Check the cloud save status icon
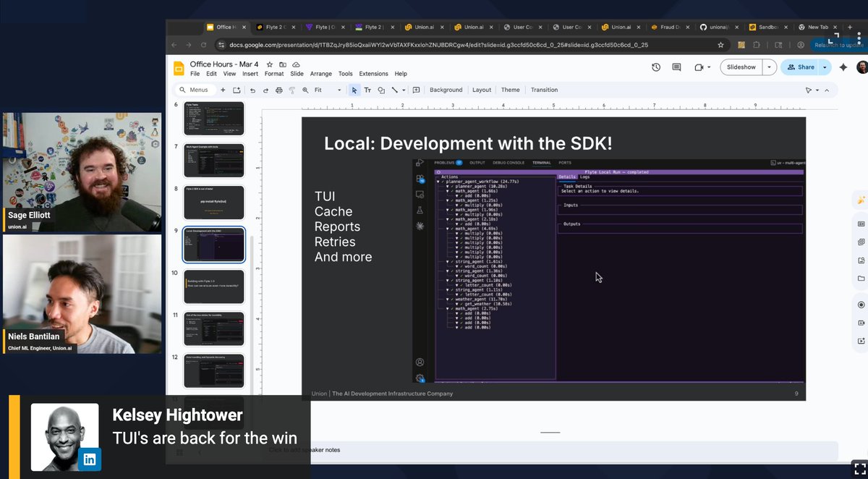Screen dimensions: 868x479 coord(295,64)
